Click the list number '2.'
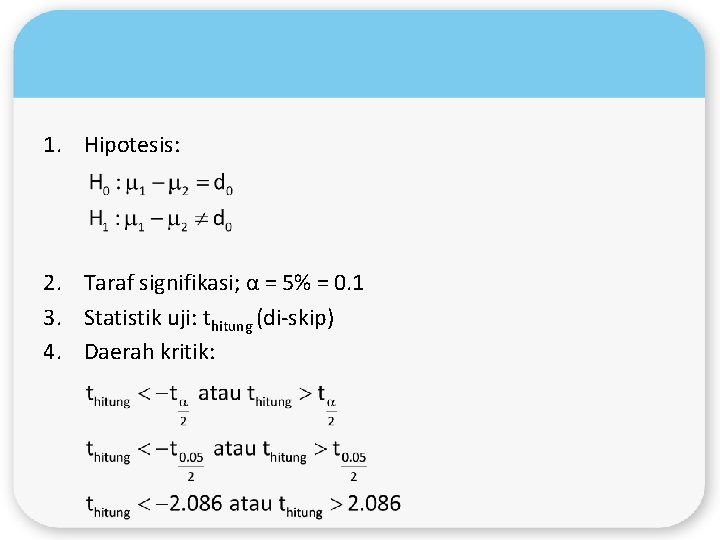Screen dimensions: 720x540 [54, 284]
